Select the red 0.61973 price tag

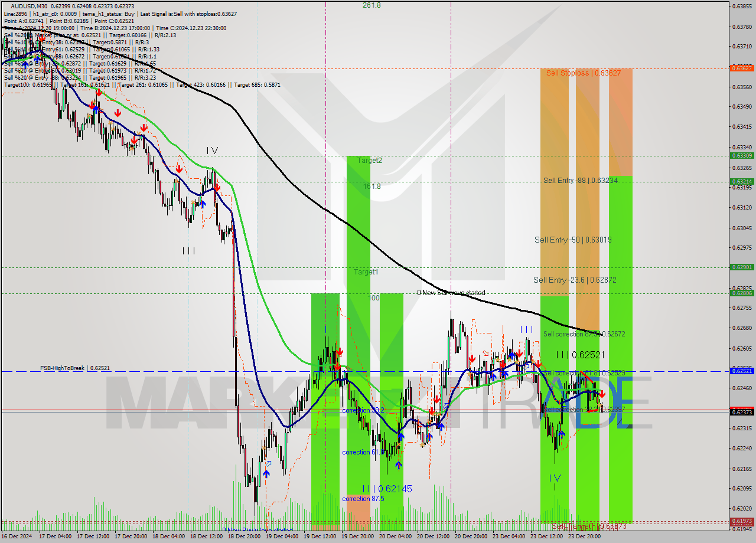742,521
